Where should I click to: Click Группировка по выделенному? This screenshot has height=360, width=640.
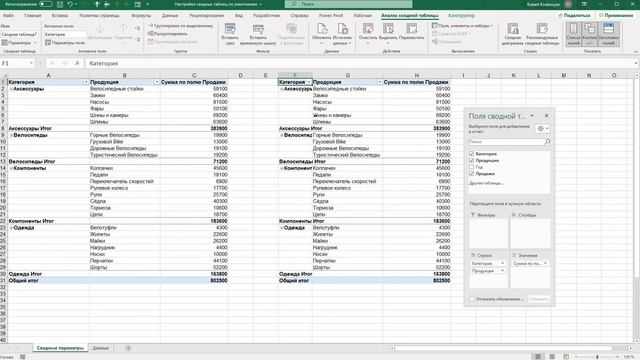pos(180,26)
